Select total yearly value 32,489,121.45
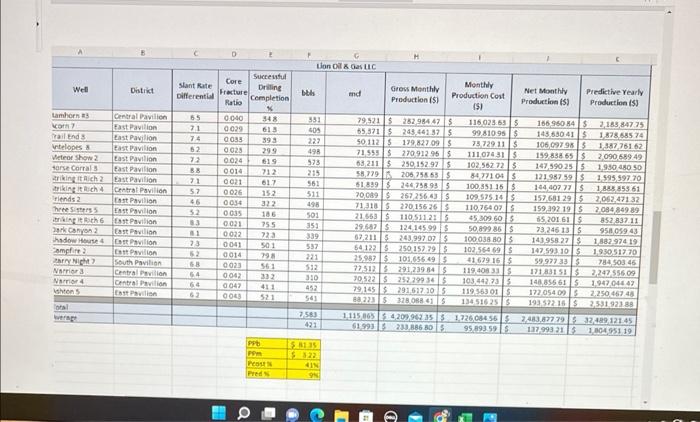The width and height of the screenshot is (700, 422). [x=603, y=321]
